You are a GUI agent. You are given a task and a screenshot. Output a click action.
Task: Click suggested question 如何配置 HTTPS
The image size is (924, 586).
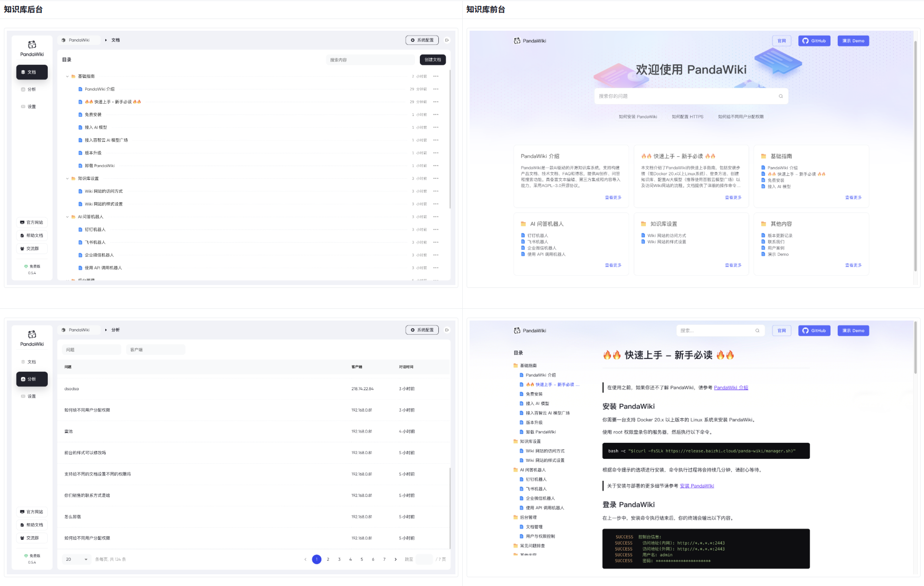(687, 117)
